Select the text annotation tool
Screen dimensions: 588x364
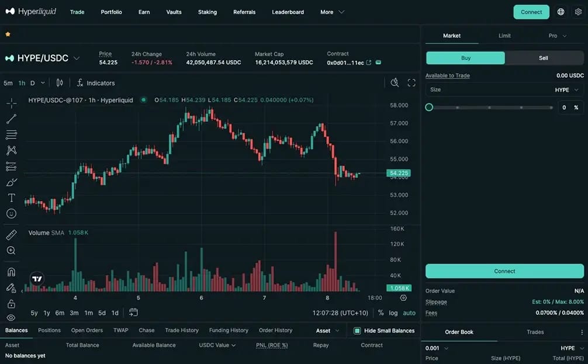11,197
